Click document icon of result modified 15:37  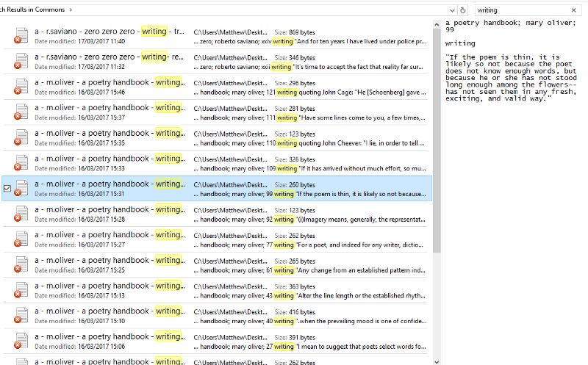pos(21,112)
